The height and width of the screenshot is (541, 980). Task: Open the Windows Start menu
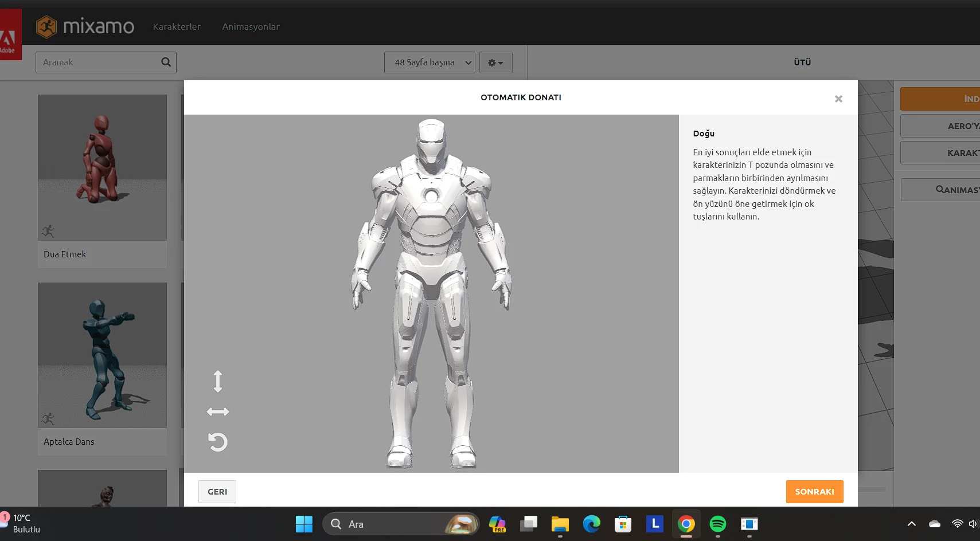pyautogui.click(x=304, y=524)
